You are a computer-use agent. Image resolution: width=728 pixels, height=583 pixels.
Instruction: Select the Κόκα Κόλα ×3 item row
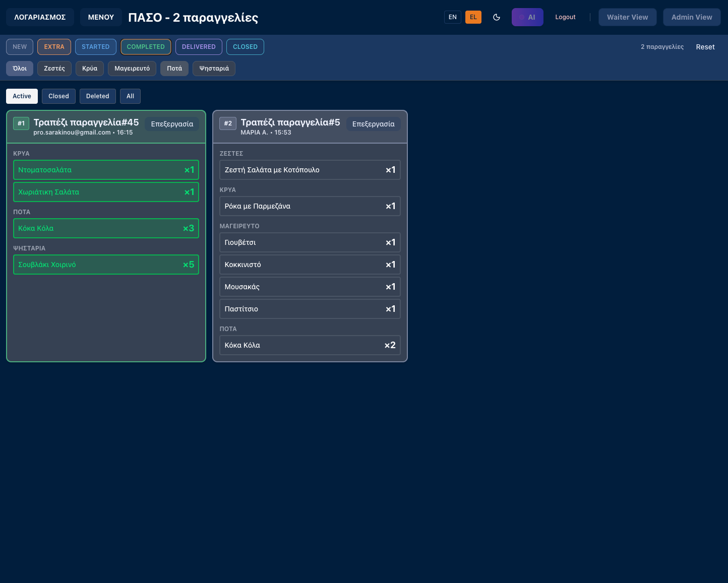(x=106, y=228)
